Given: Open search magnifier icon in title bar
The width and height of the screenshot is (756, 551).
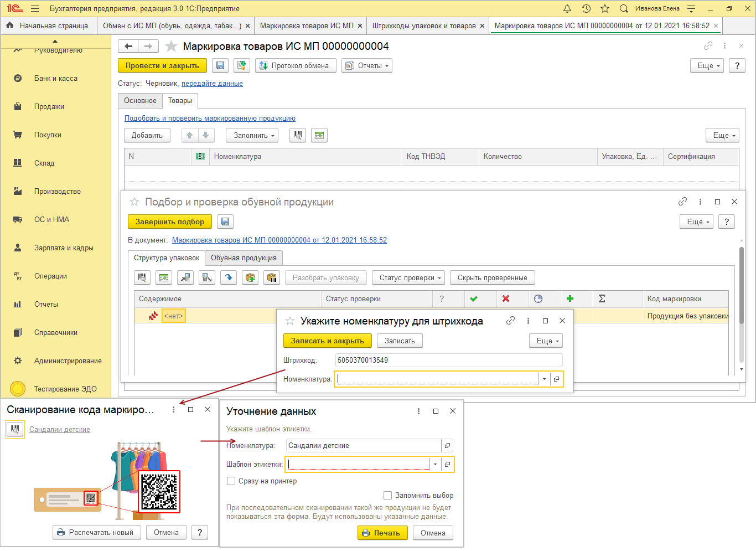Looking at the screenshot, I should (624, 8).
